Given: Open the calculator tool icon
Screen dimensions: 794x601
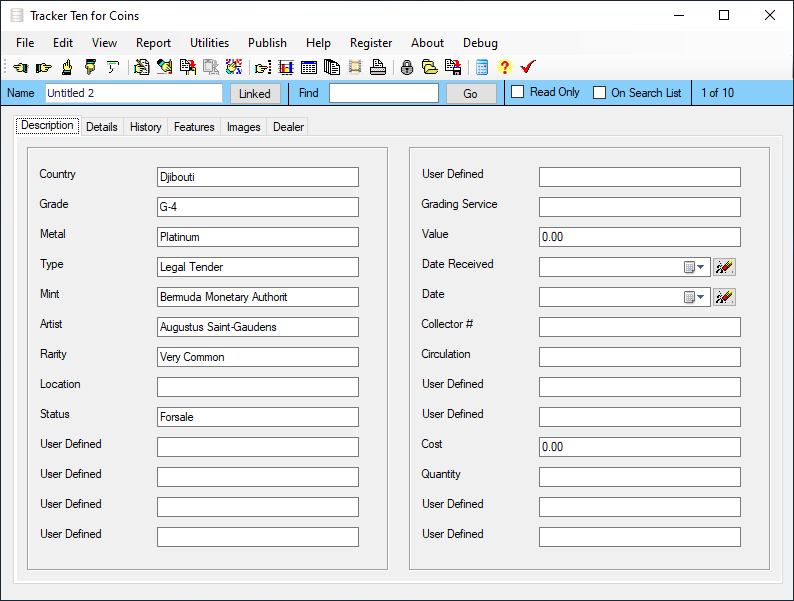Looking at the screenshot, I should point(482,68).
